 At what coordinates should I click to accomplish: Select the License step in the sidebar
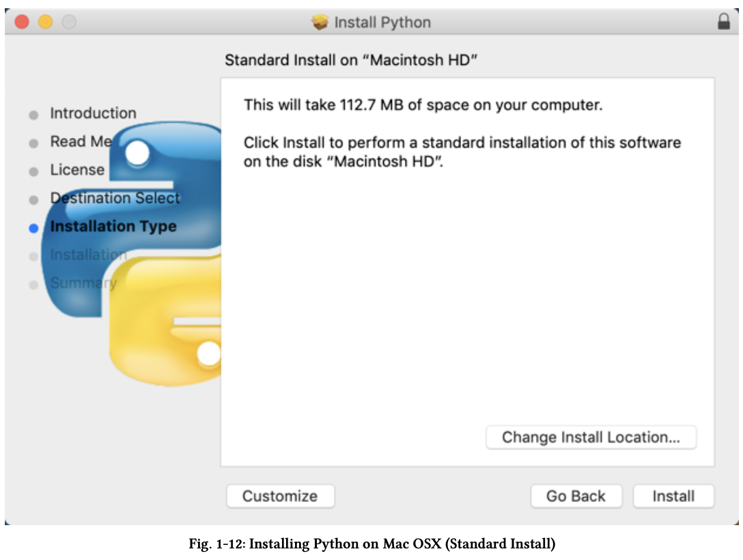click(76, 170)
